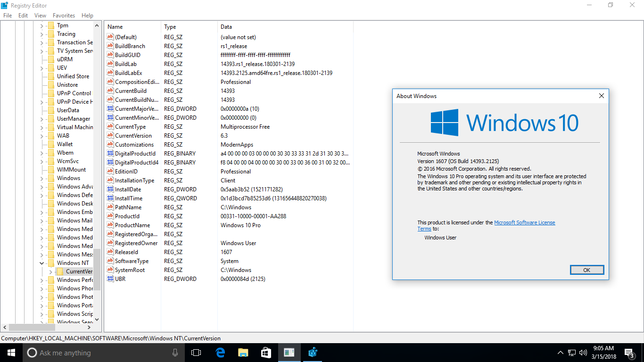Collapse the Windows NT tree node
The height and width of the screenshot is (362, 644).
pyautogui.click(x=41, y=263)
